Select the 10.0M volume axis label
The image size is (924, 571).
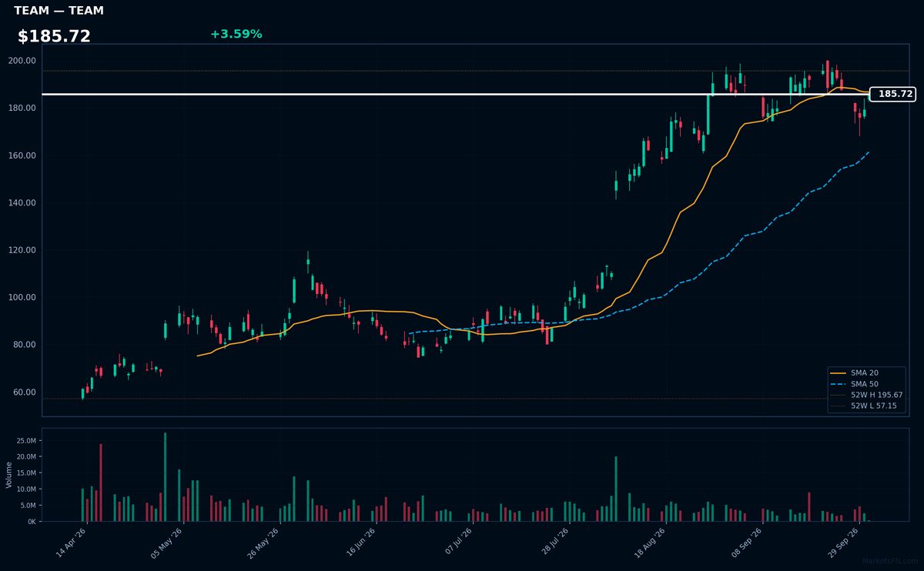point(25,489)
